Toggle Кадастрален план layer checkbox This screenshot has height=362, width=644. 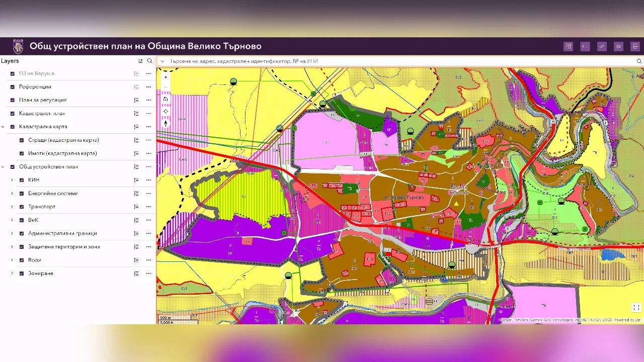[13, 114]
